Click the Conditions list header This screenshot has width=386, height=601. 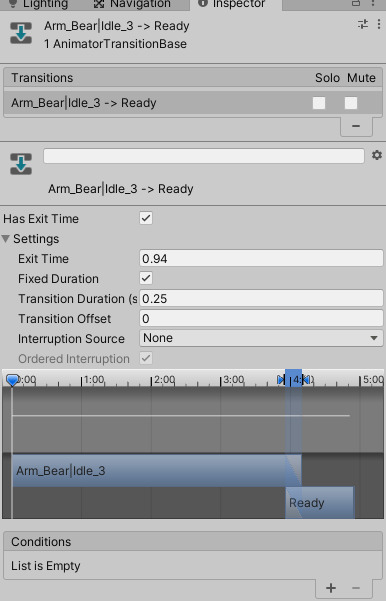193,542
